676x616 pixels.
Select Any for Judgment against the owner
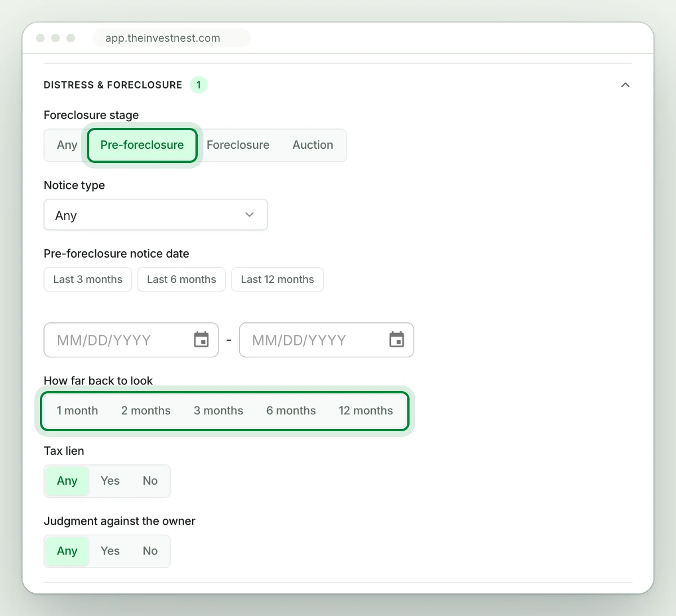67,551
